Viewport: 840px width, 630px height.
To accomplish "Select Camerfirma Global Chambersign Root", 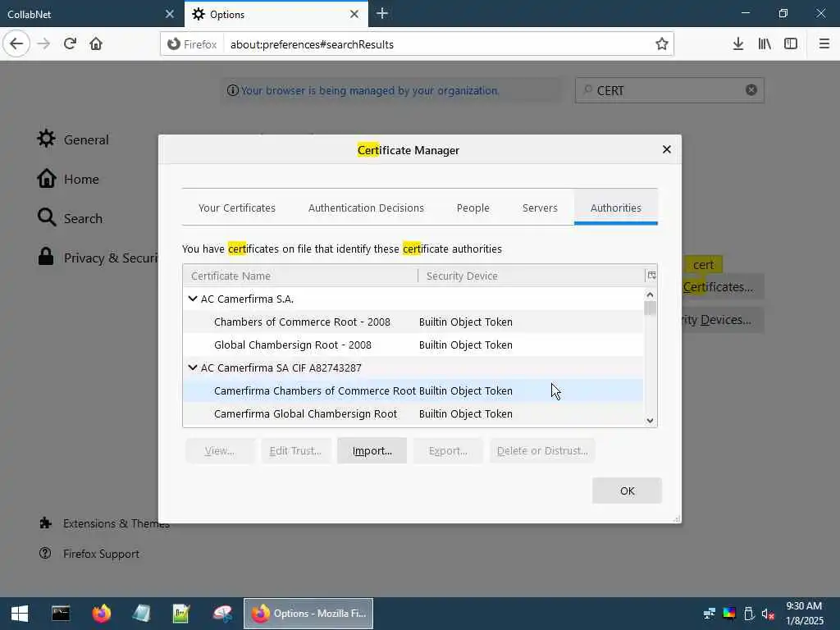I will tap(413, 413).
